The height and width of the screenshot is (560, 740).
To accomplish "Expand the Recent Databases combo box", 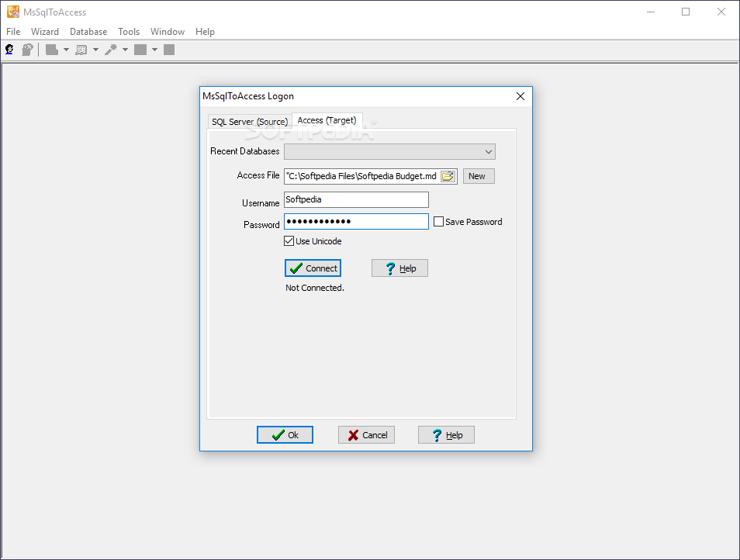I will pyautogui.click(x=489, y=152).
